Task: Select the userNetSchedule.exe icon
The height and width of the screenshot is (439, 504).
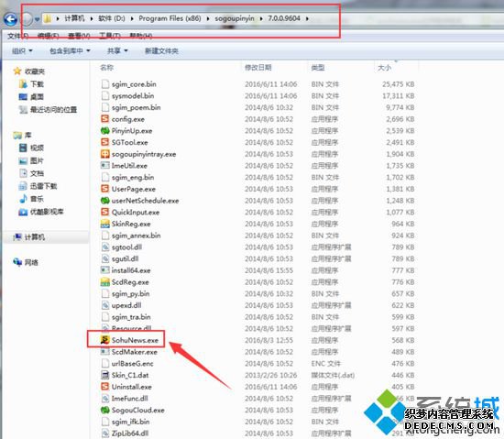Action: tap(105, 201)
